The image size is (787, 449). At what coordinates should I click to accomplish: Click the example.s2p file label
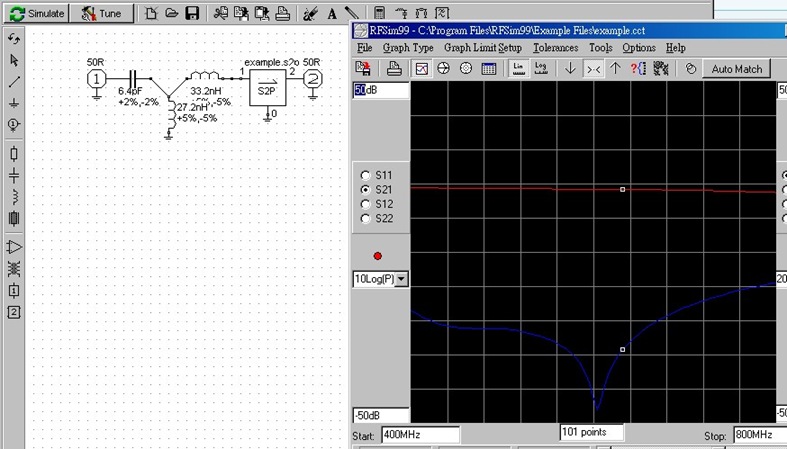[x=272, y=62]
